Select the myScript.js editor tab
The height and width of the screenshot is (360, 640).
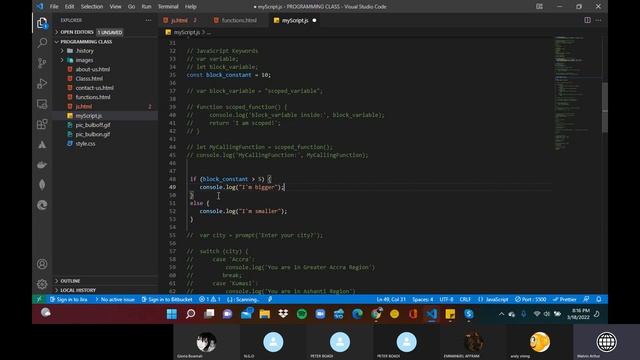click(x=295, y=20)
